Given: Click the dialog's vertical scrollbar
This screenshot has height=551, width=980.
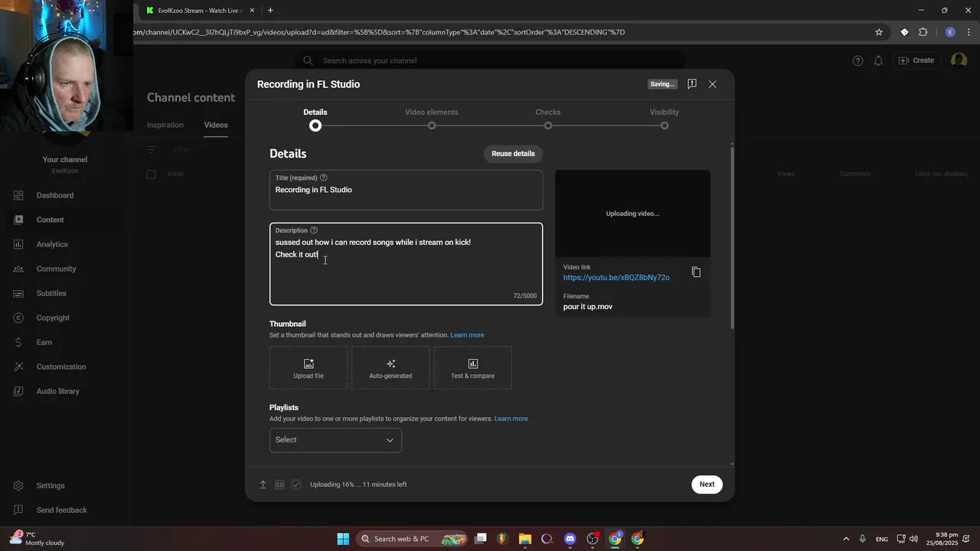Looking at the screenshot, I should tap(733, 237).
